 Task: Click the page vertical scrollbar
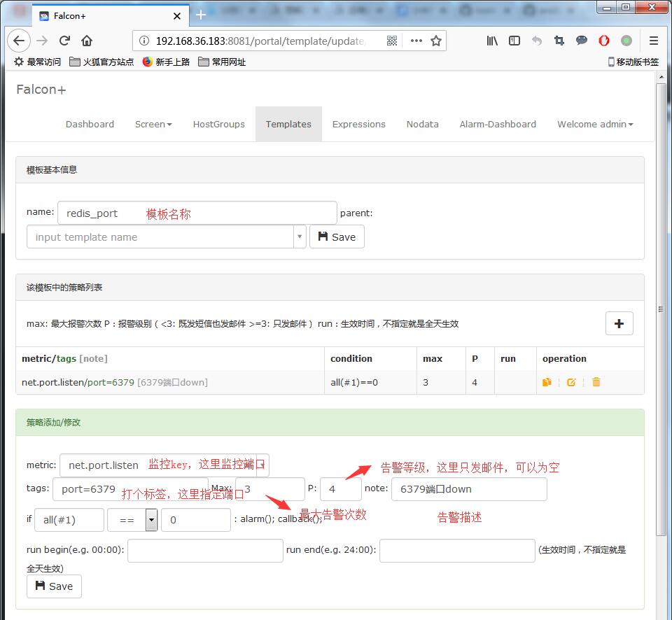click(x=660, y=308)
